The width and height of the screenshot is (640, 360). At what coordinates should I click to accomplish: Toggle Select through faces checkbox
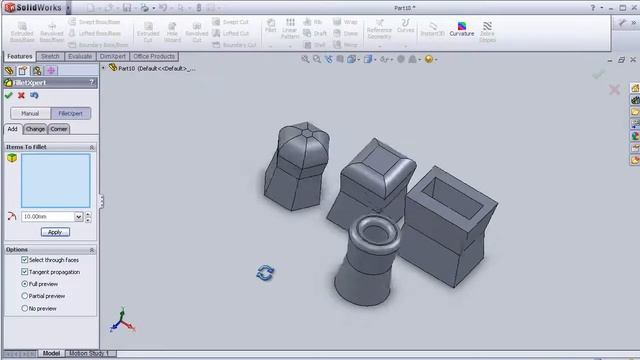click(24, 260)
